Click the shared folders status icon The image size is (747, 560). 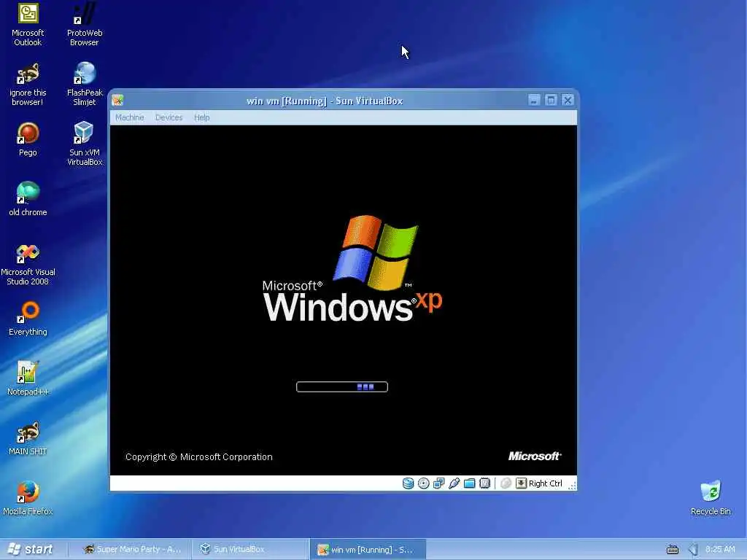coord(469,483)
